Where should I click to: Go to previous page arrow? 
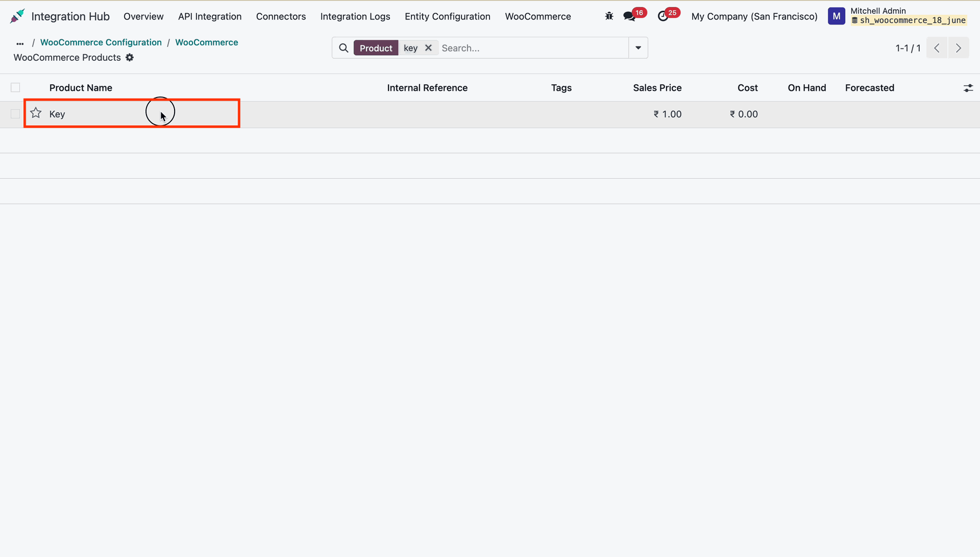(x=937, y=48)
